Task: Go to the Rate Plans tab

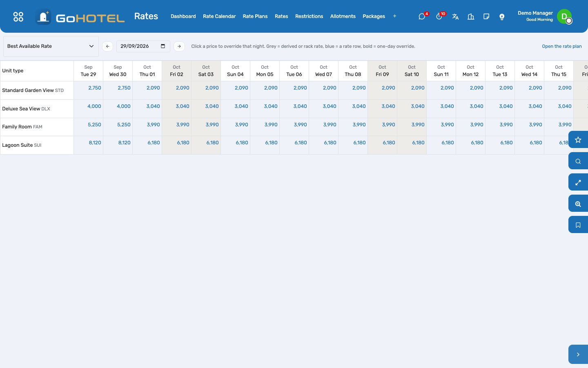Action: coord(255,16)
